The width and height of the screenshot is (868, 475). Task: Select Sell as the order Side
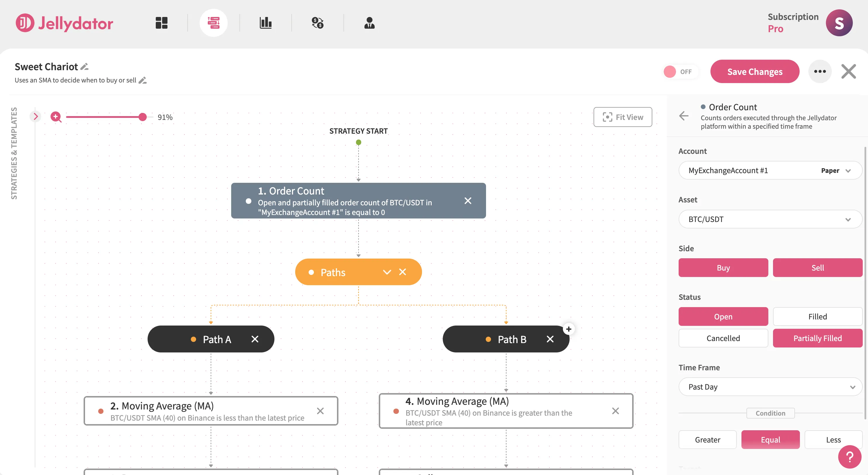817,267
